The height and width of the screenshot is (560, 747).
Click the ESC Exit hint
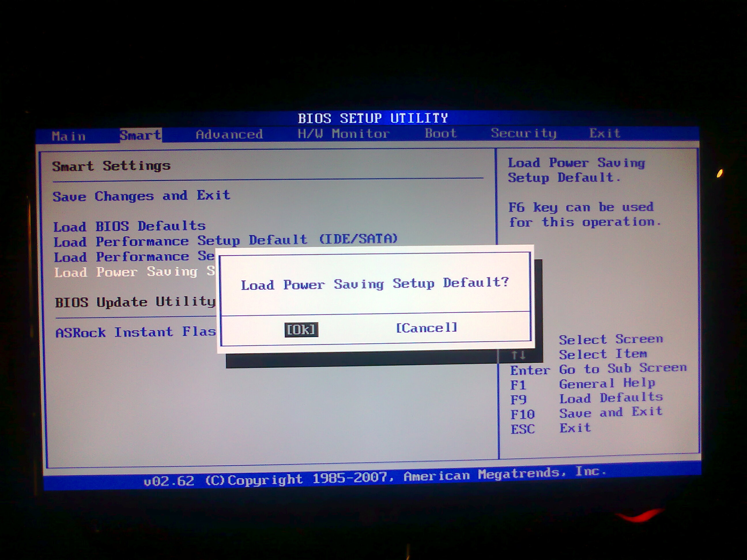(551, 428)
